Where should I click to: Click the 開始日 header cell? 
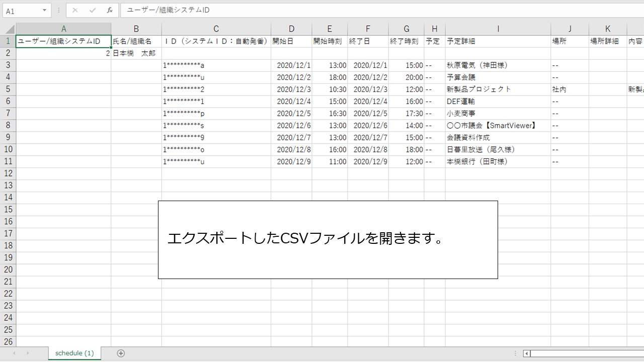291,41
